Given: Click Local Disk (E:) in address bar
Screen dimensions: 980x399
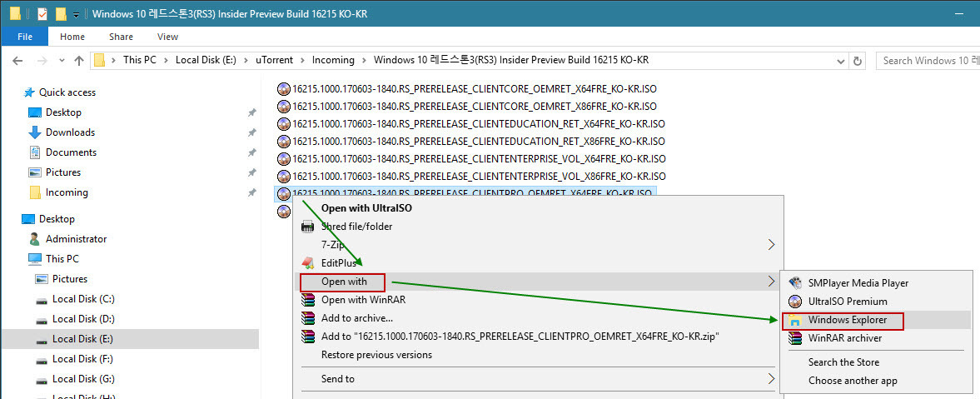Looking at the screenshot, I should point(206,60).
